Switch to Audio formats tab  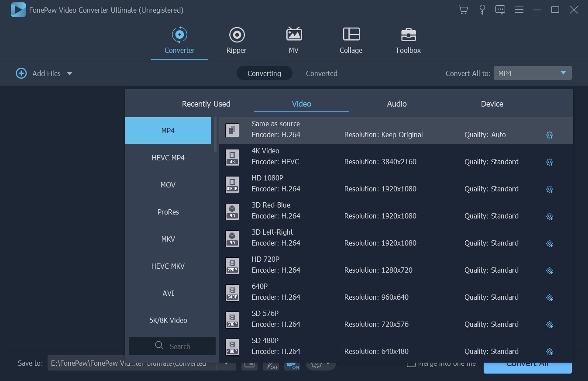click(x=397, y=104)
